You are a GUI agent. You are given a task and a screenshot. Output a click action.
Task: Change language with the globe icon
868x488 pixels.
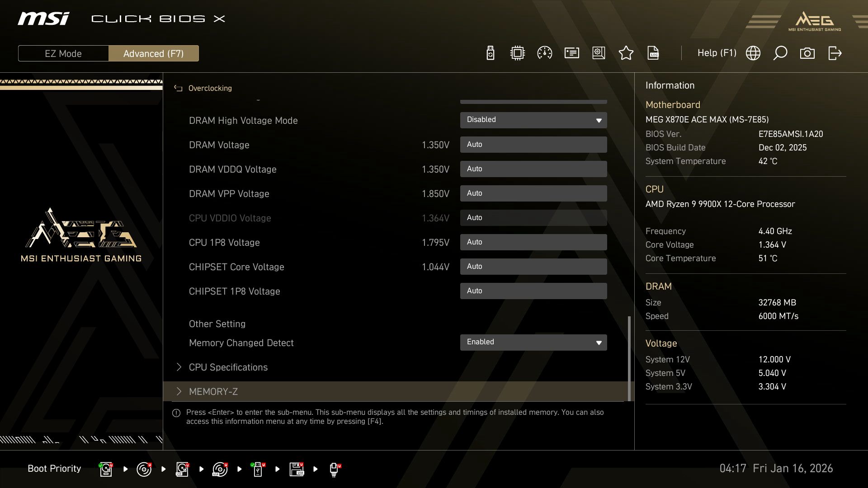click(753, 53)
